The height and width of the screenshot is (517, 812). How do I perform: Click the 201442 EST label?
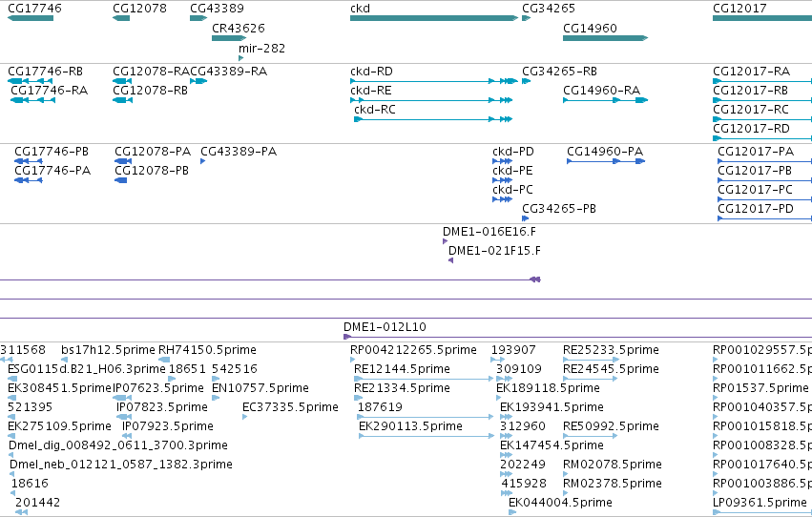pos(37,503)
